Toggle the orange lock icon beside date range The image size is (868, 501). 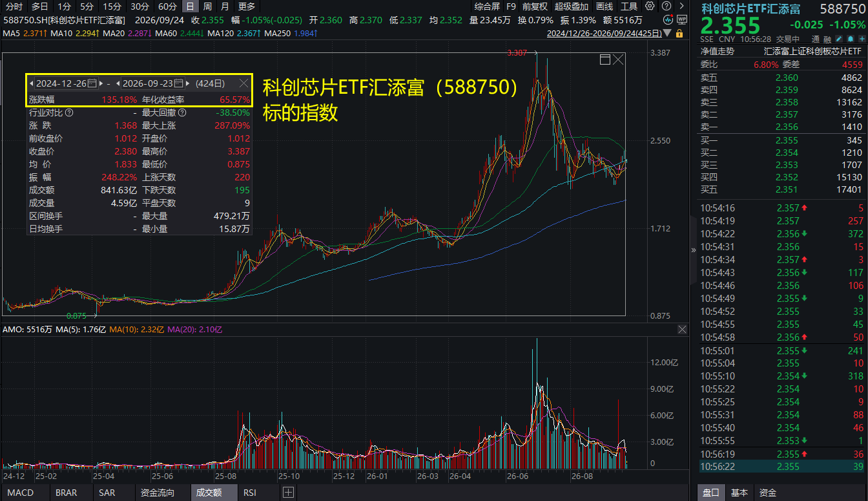coord(679,33)
